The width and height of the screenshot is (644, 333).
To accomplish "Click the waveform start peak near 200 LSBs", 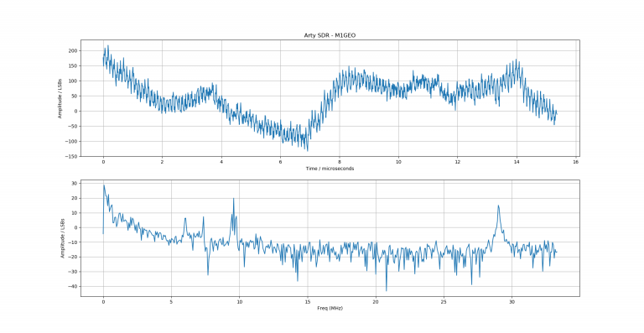I will pyautogui.click(x=108, y=45).
